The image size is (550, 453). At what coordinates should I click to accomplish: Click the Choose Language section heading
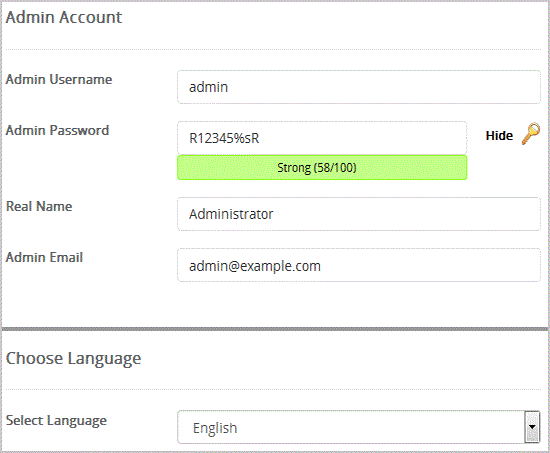(x=73, y=359)
